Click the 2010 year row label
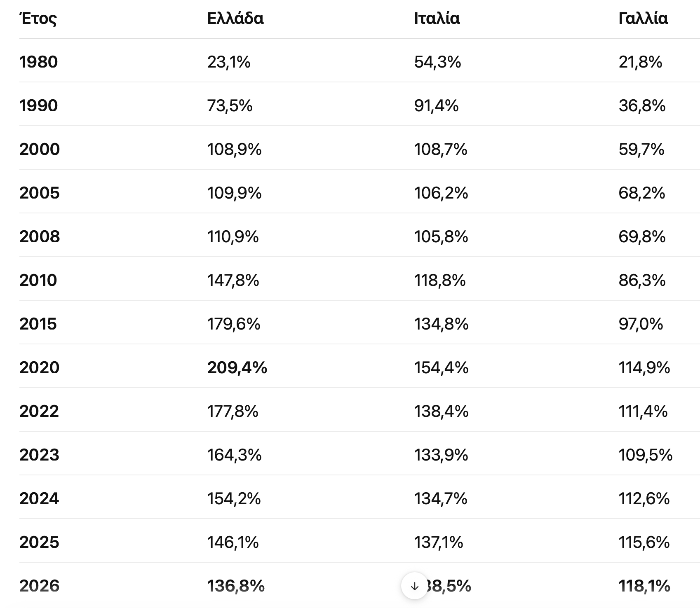The height and width of the screenshot is (608, 700). [x=38, y=281]
